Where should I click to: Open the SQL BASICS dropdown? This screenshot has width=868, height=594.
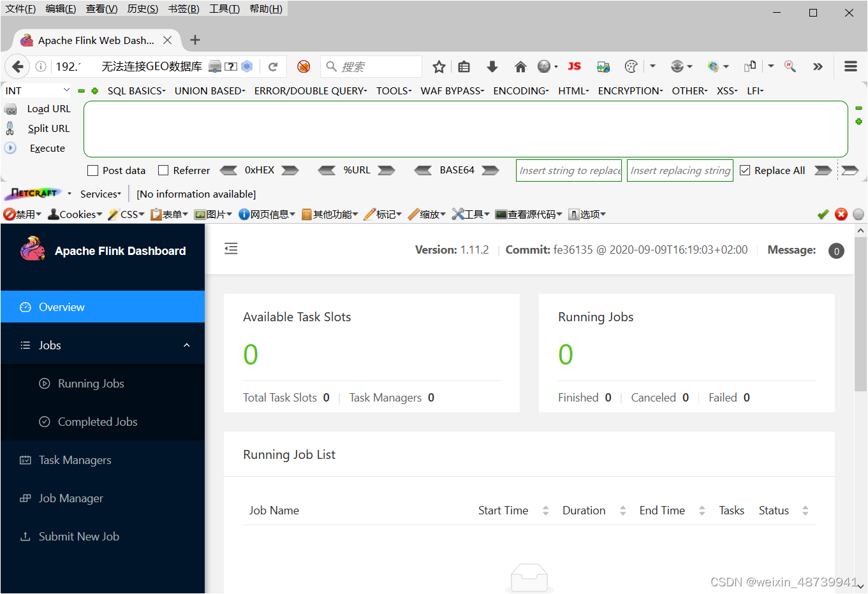tap(136, 91)
